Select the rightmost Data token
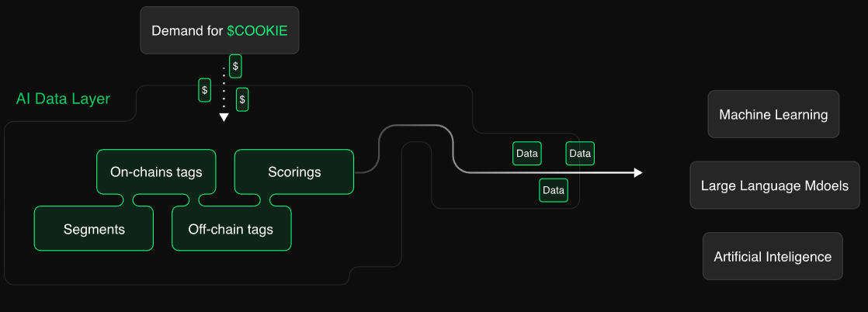 pyautogui.click(x=580, y=154)
